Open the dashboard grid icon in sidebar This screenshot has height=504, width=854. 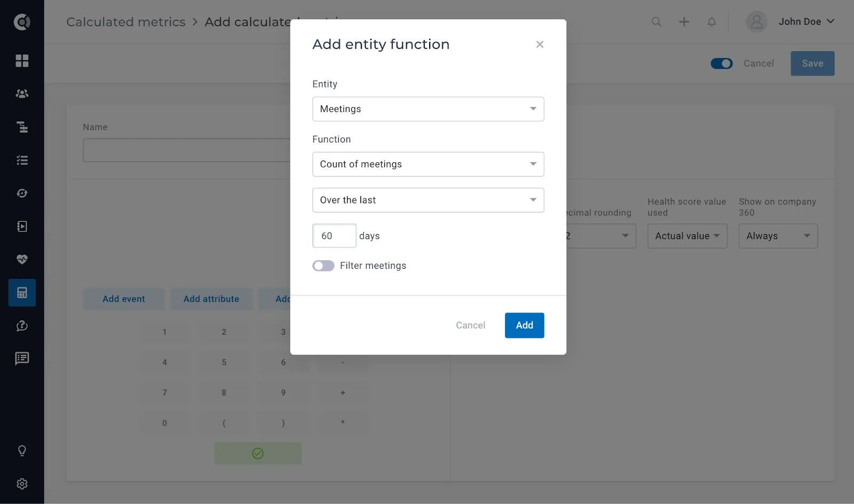22,61
